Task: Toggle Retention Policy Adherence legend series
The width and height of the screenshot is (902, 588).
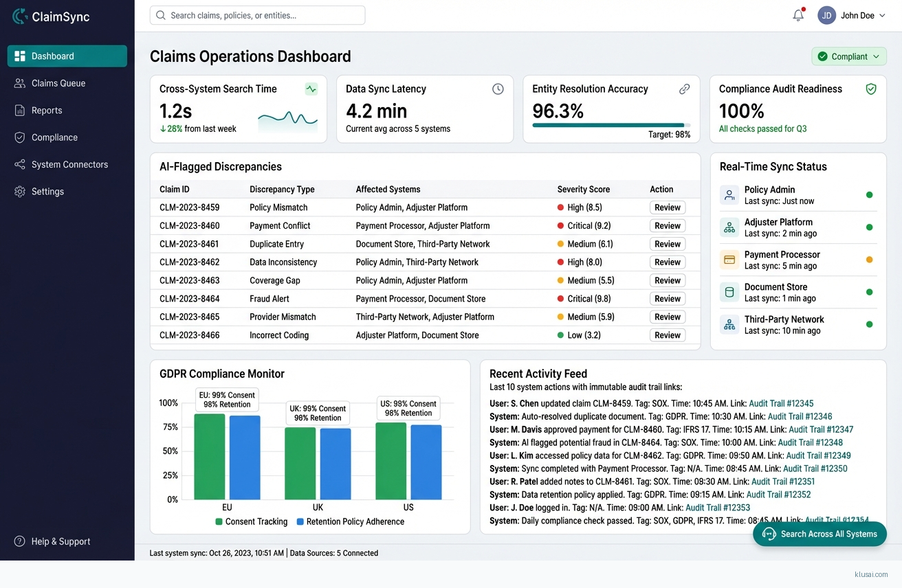Action: (350, 521)
